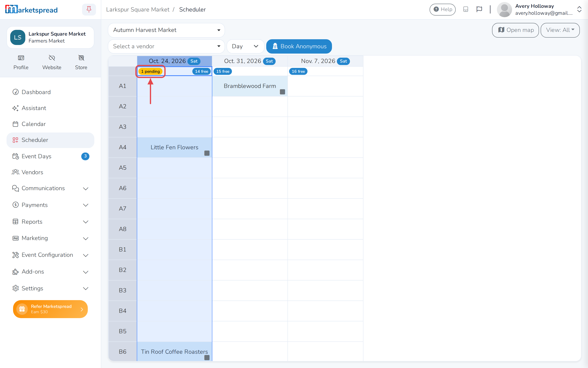Open the account switcher chevron
This screenshot has height=368, width=588.
coord(579,9)
